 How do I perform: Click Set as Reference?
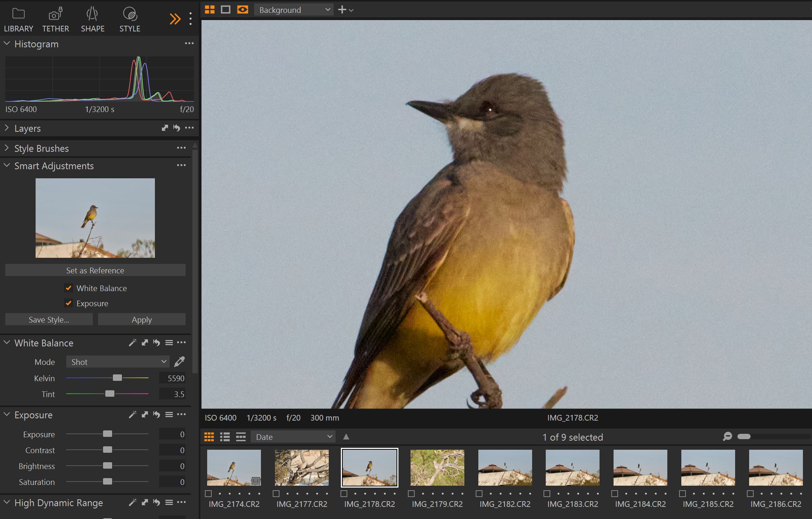(x=95, y=270)
